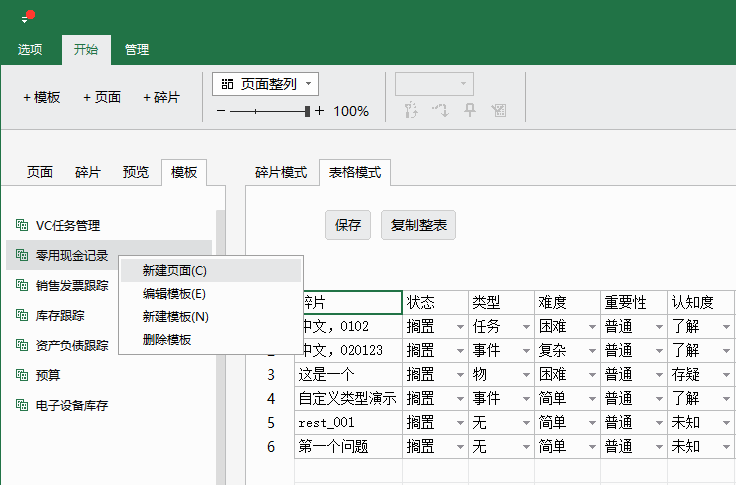Click the 自定义类型演示 cell in the table
Screen dimensions: 736x485
coord(347,398)
